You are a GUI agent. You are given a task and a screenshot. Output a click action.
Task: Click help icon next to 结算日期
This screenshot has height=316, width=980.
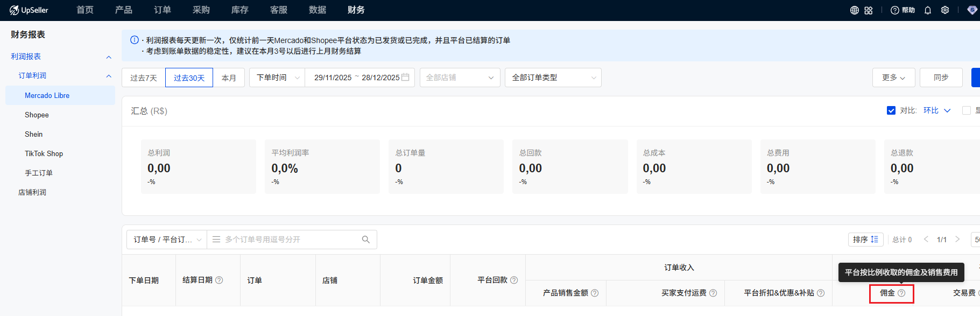click(219, 280)
